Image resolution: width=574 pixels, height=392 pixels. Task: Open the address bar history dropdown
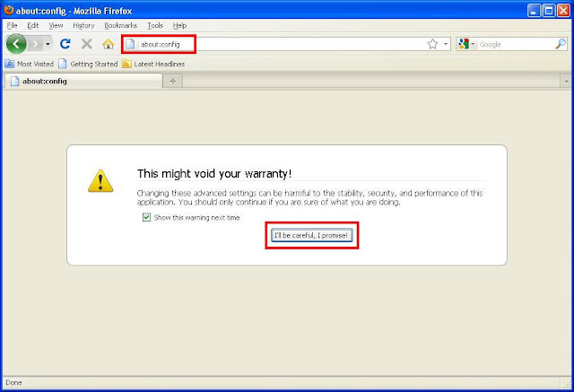tap(446, 44)
